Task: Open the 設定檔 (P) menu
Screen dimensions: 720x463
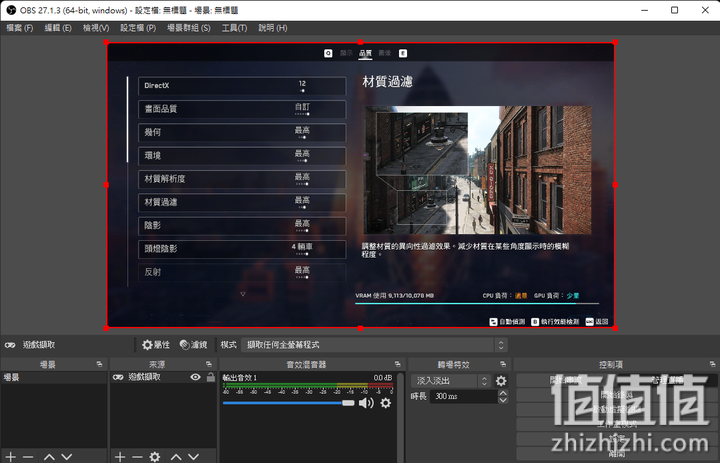Action: pyautogui.click(x=138, y=28)
